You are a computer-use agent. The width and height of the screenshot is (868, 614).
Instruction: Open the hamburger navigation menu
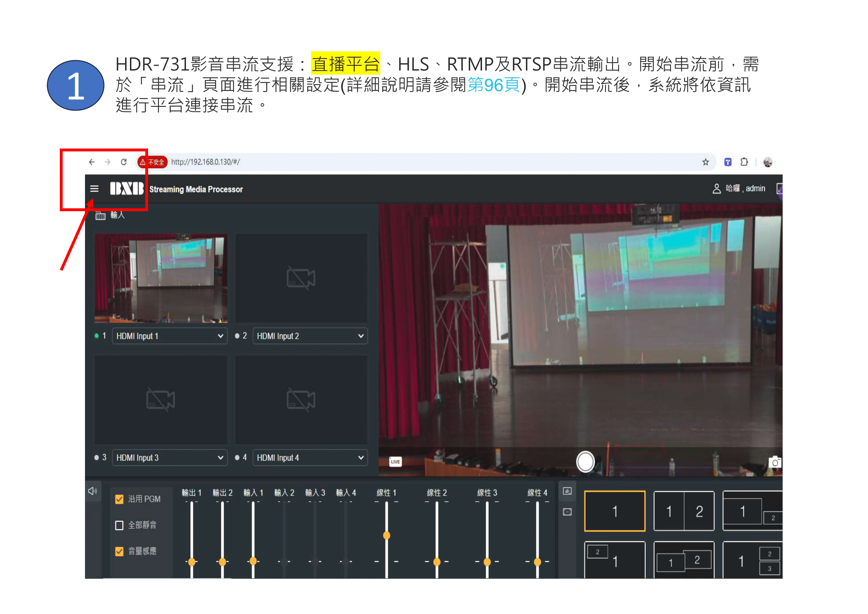pyautogui.click(x=94, y=189)
